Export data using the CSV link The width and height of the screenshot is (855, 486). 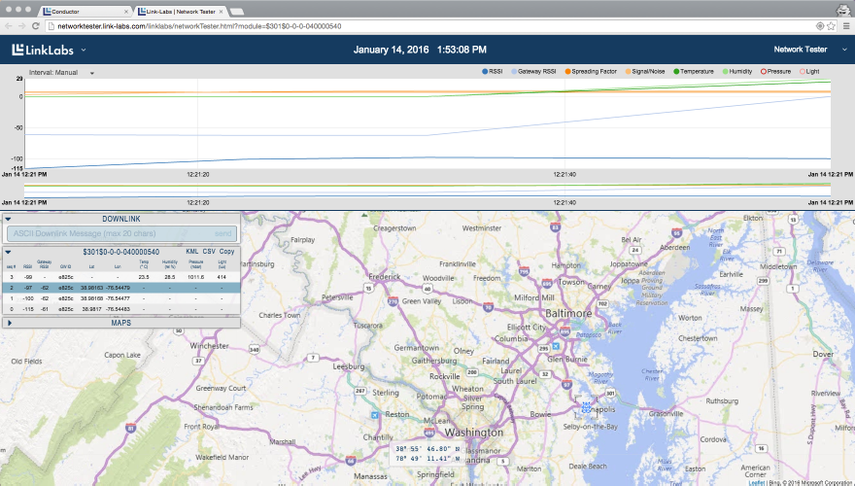click(209, 252)
